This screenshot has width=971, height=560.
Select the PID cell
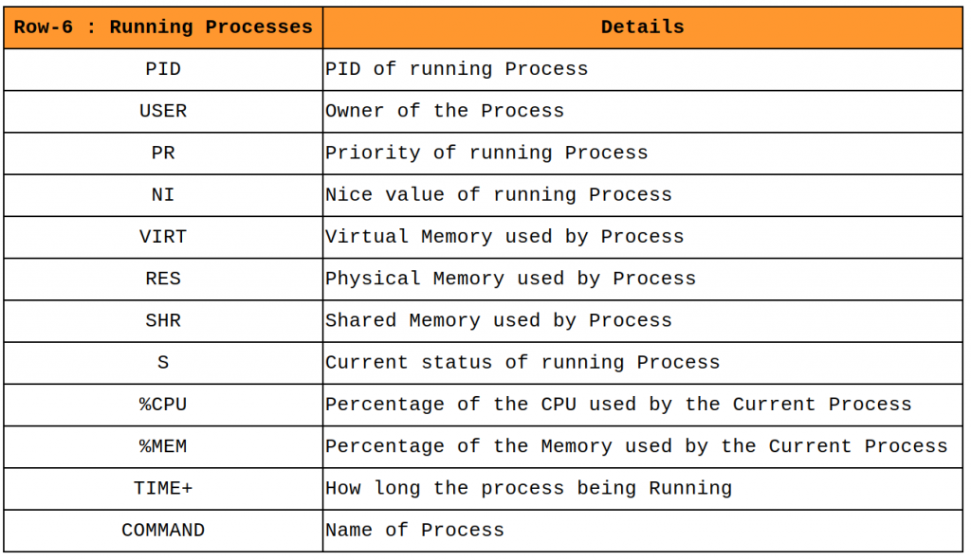tap(163, 69)
